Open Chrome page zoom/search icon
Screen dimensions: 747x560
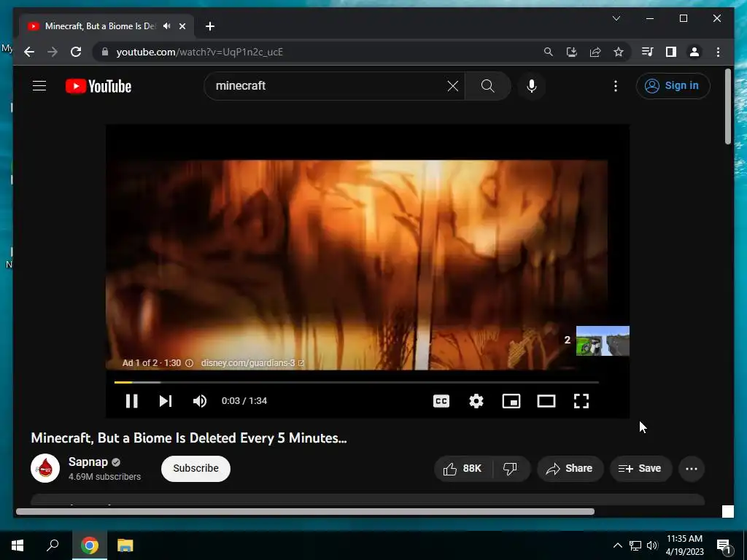[549, 52]
